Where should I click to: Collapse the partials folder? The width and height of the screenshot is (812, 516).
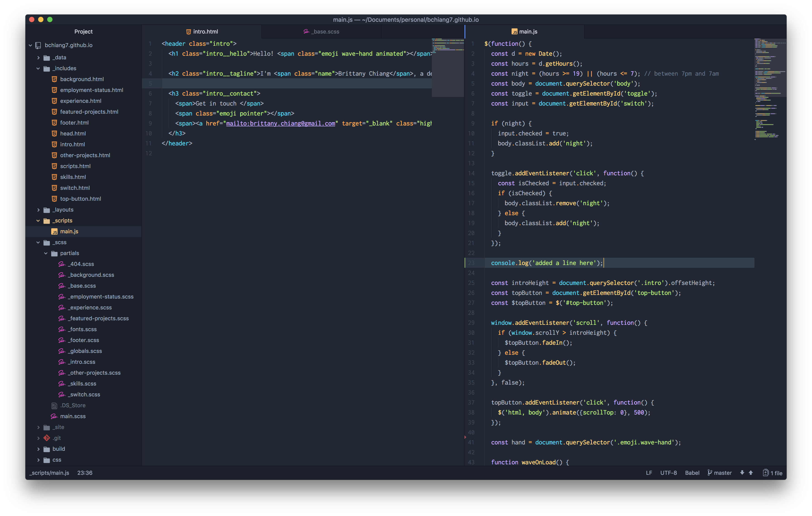(x=46, y=253)
